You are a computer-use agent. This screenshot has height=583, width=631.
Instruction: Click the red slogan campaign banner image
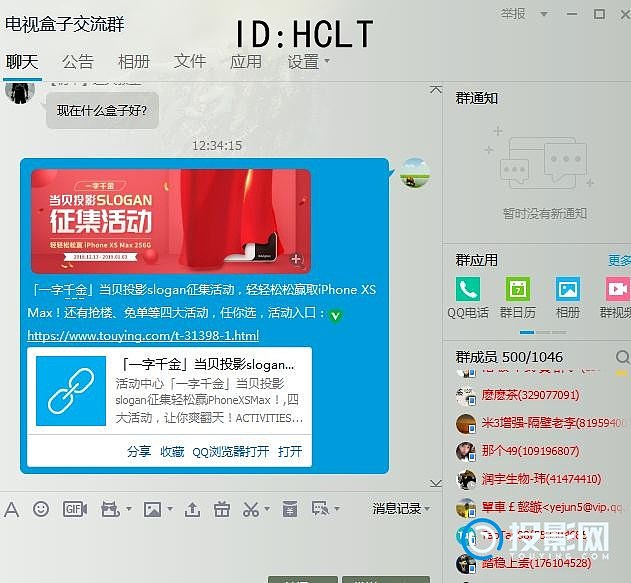point(170,221)
